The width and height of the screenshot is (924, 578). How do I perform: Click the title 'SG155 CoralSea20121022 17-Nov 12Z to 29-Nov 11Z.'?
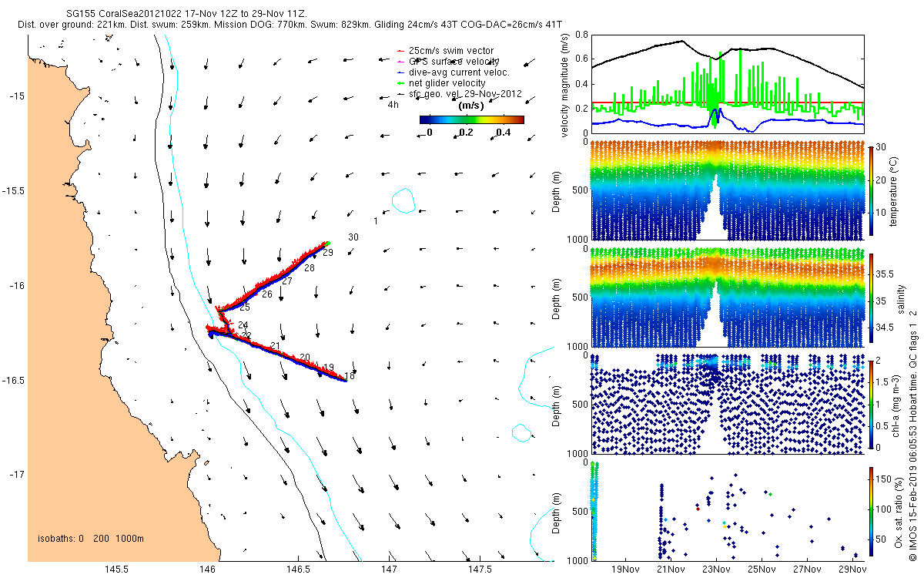pos(186,14)
